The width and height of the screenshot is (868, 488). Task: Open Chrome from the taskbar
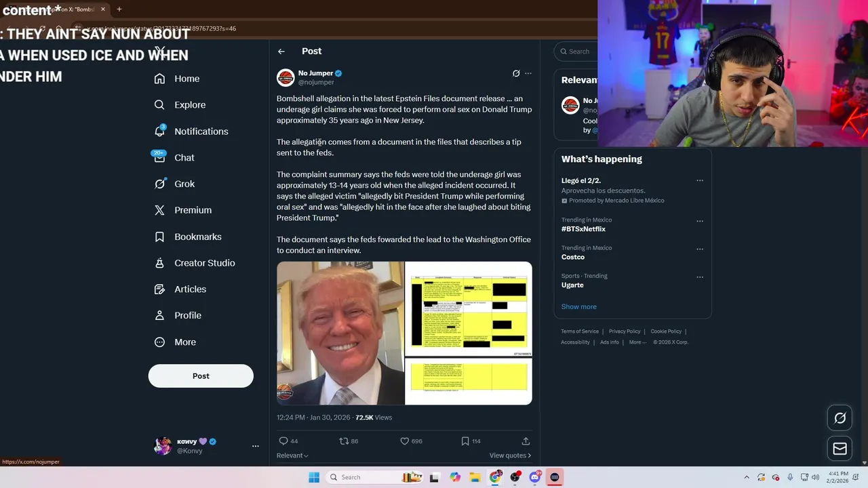click(x=496, y=477)
